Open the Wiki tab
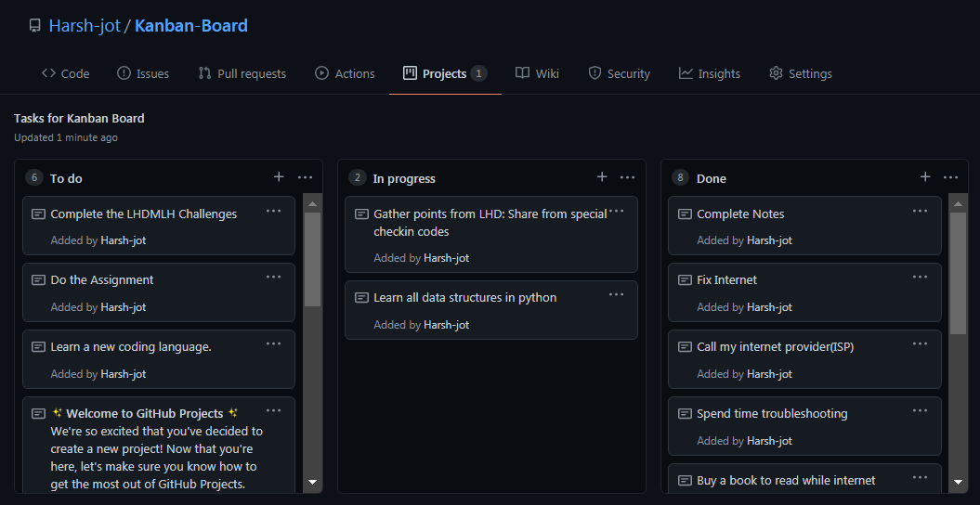Screen dimensions: 980x505 pos(538,73)
